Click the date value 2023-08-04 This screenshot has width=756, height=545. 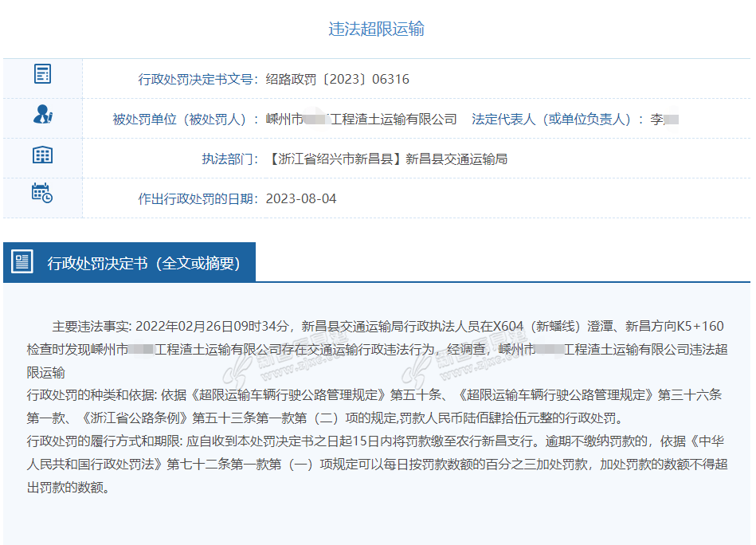pos(301,198)
